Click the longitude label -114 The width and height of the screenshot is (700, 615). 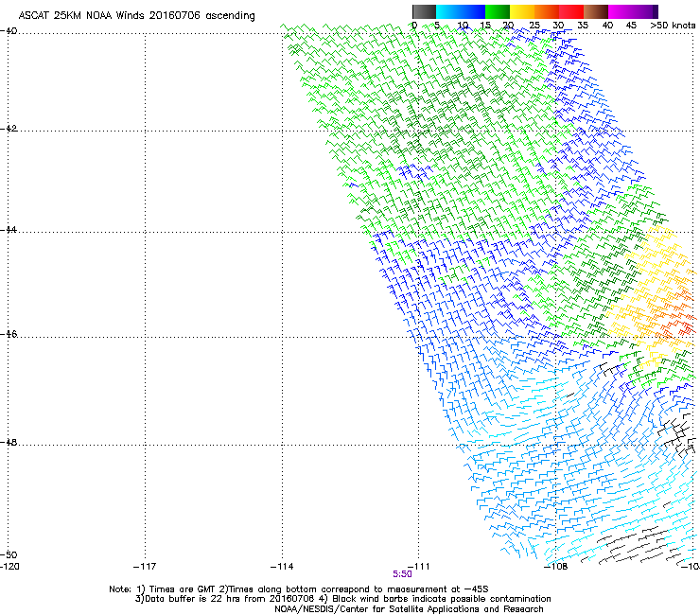(x=282, y=567)
